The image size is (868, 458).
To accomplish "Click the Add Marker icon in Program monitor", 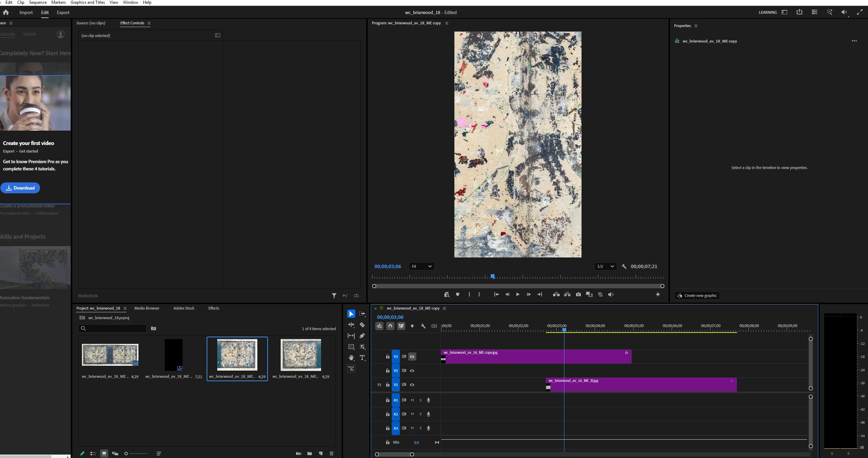I will [457, 294].
